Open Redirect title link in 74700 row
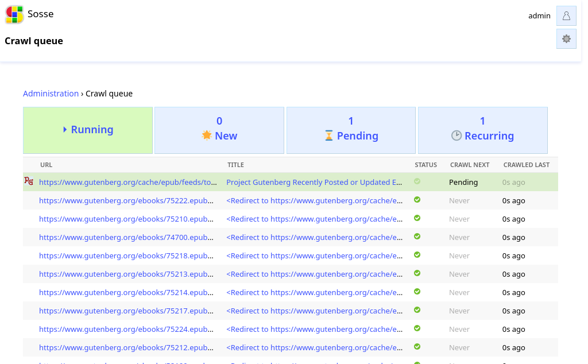Viewport: 588px width, 364px height. [x=314, y=237]
